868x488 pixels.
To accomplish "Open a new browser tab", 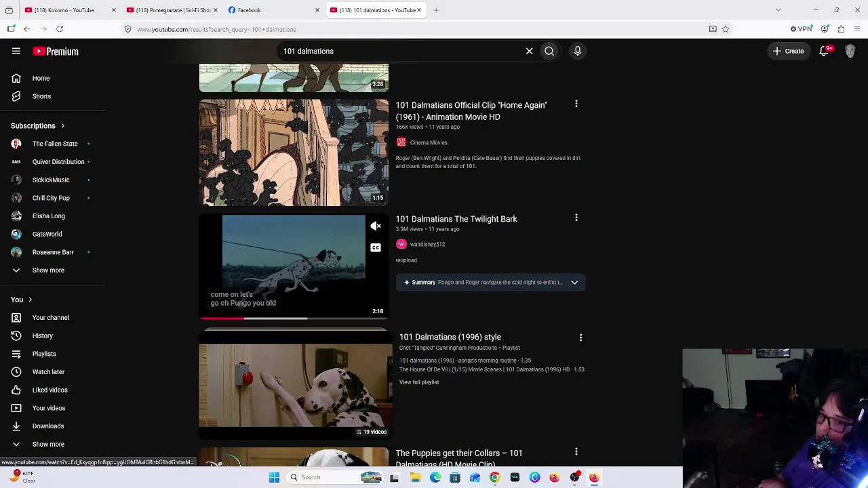I will (x=436, y=10).
